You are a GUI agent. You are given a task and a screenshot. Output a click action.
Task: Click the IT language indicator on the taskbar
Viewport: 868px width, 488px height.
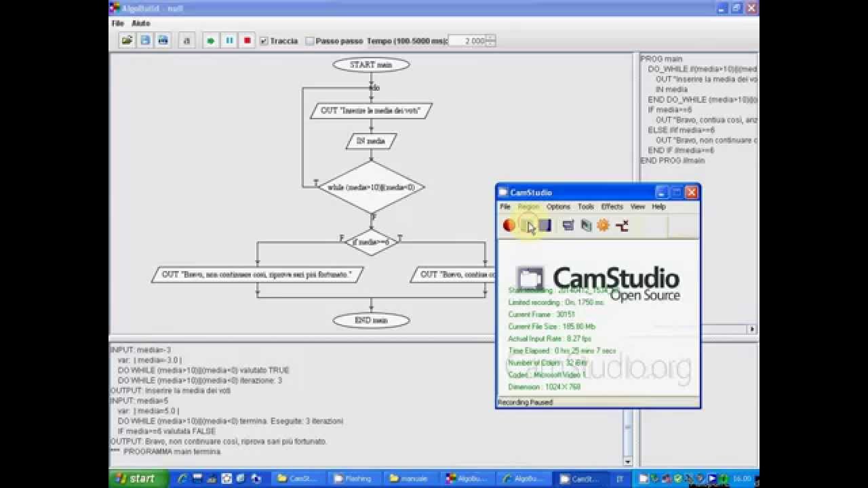(620, 479)
